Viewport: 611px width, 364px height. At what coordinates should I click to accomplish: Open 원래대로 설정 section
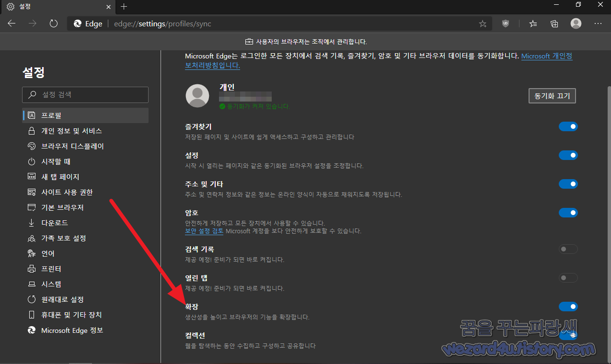[x=85, y=299]
